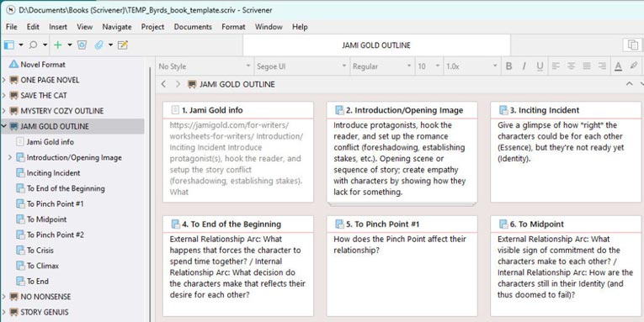The width and height of the screenshot is (644, 322).
Task: Select Novel Format in the binder
Action: click(x=43, y=65)
